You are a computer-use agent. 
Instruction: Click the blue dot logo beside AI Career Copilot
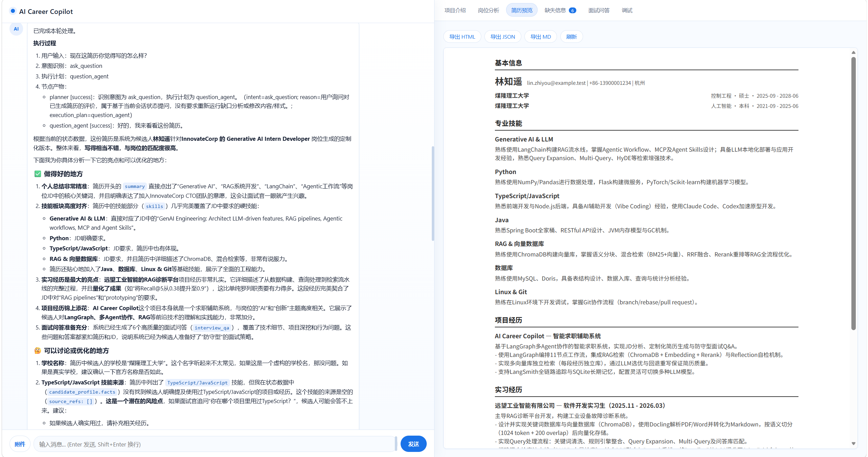(x=13, y=11)
